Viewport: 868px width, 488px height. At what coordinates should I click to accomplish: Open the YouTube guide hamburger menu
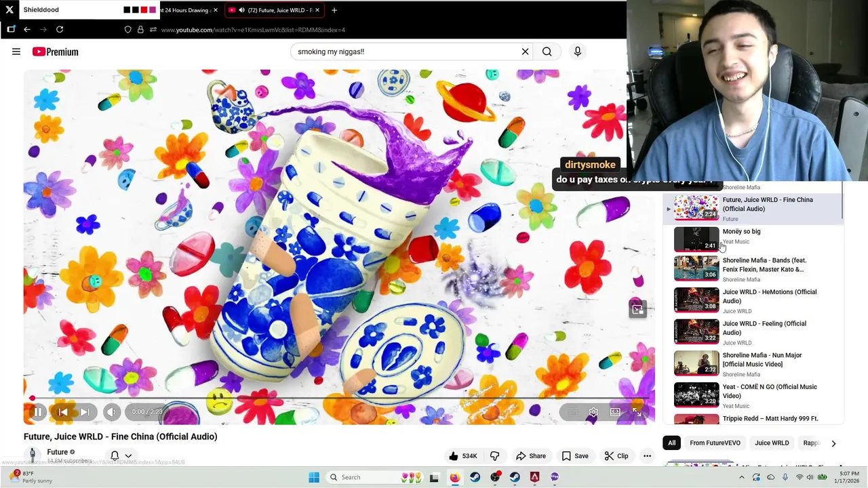point(16,52)
